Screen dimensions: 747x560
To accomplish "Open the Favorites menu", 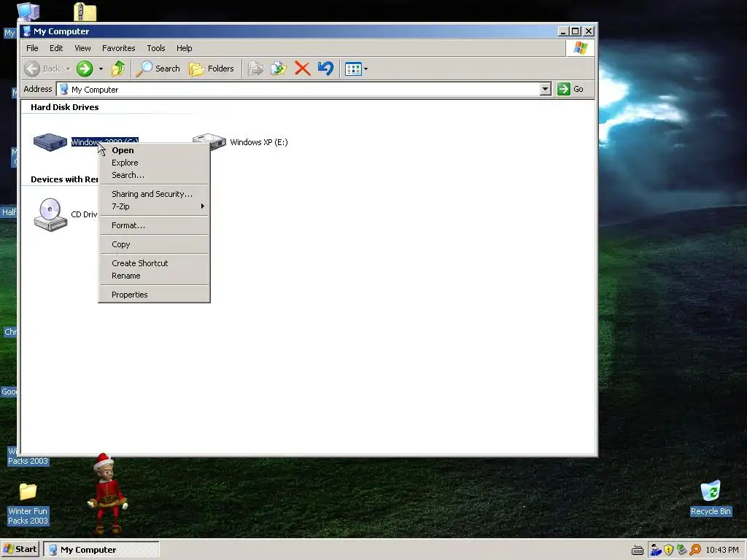I will 119,48.
